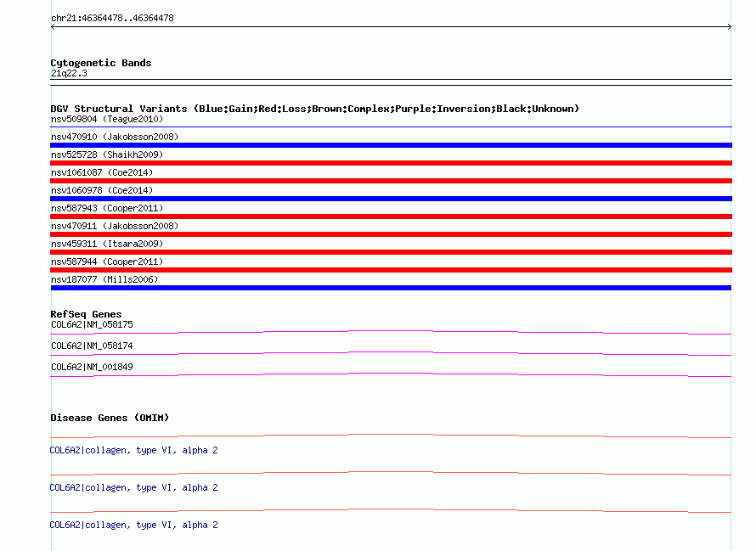Open the second COL6A2 collagen type VI link
756x551 pixels.
(133, 488)
